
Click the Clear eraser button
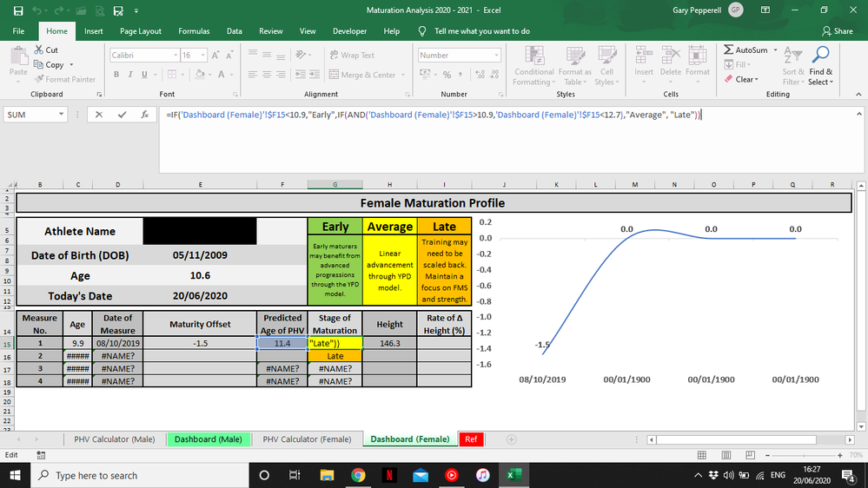coord(741,79)
